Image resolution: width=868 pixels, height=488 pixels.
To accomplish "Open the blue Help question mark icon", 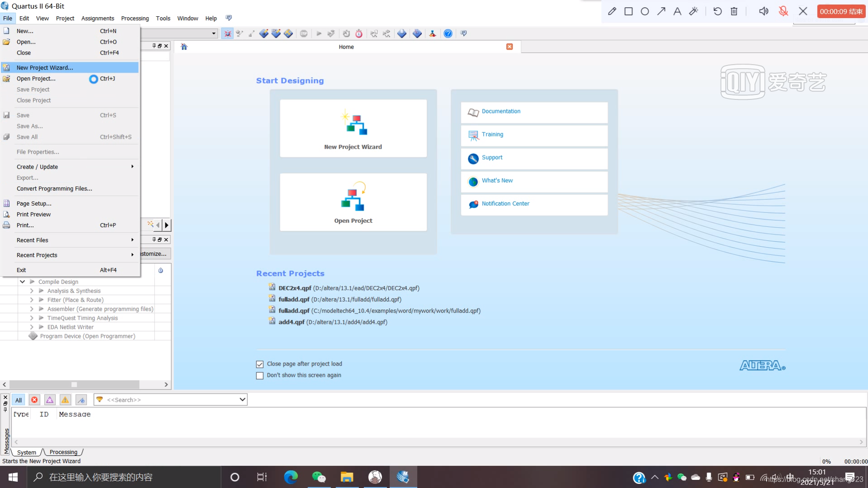I will pyautogui.click(x=448, y=33).
